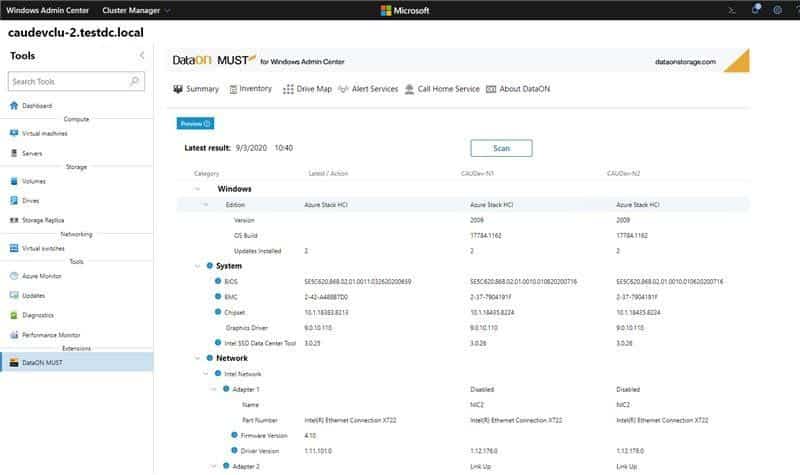The height and width of the screenshot is (475, 800).
Task: Click the Category column header
Action: pos(206,173)
